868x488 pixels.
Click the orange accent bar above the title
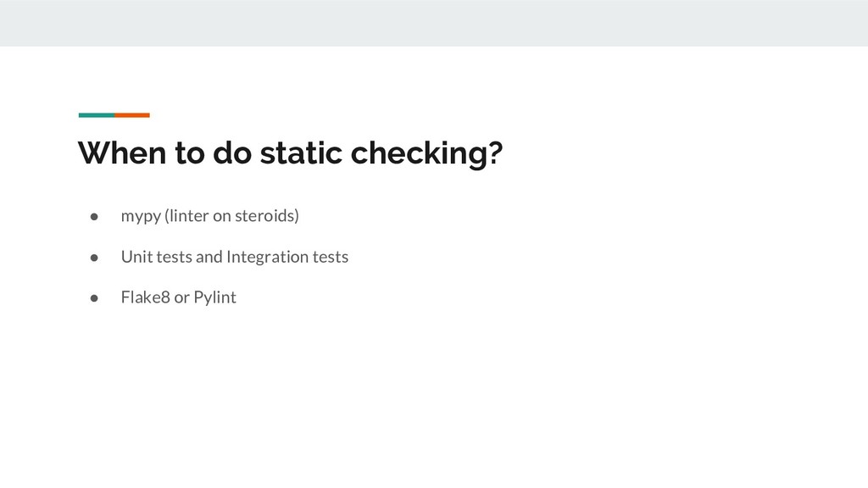(132, 115)
